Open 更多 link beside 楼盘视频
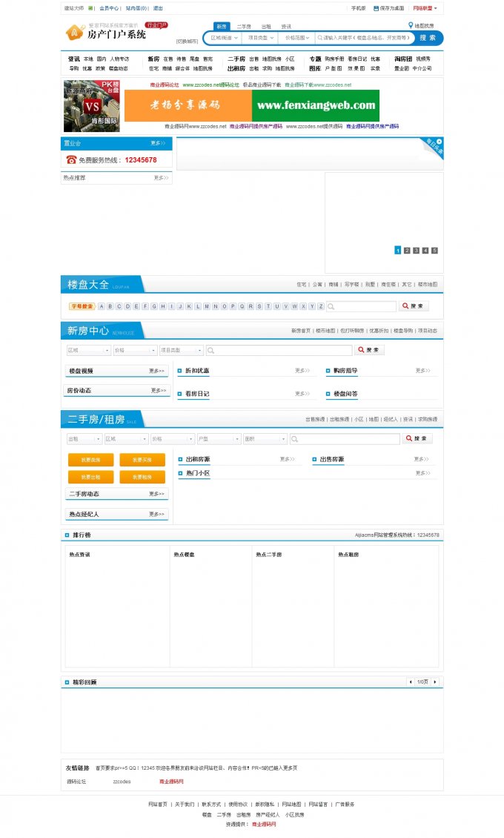The image size is (504, 838). click(x=156, y=370)
